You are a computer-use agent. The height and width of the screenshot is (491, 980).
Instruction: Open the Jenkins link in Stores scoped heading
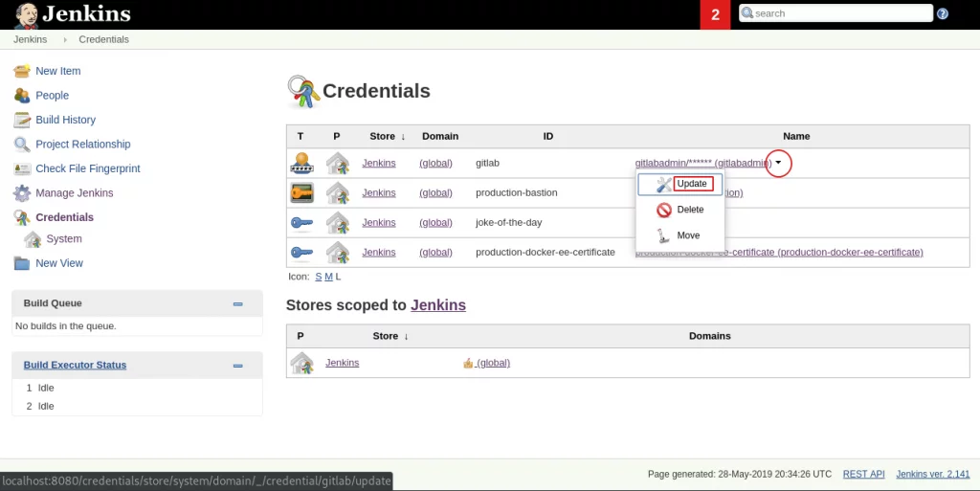[438, 305]
